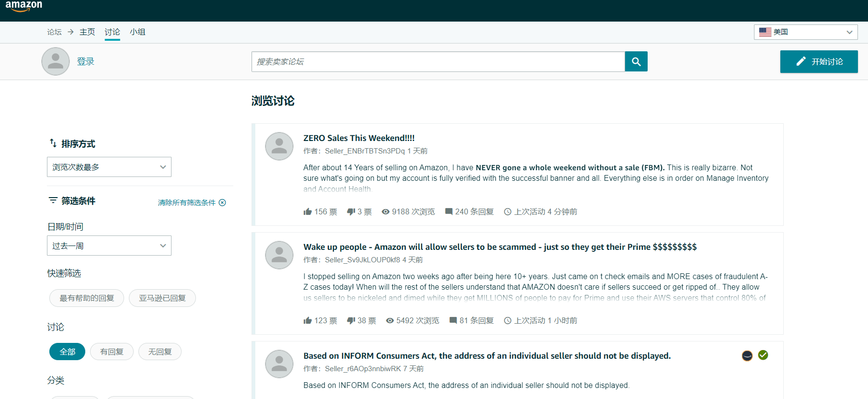Open the ZERO Sales This Weekend post

click(x=359, y=138)
